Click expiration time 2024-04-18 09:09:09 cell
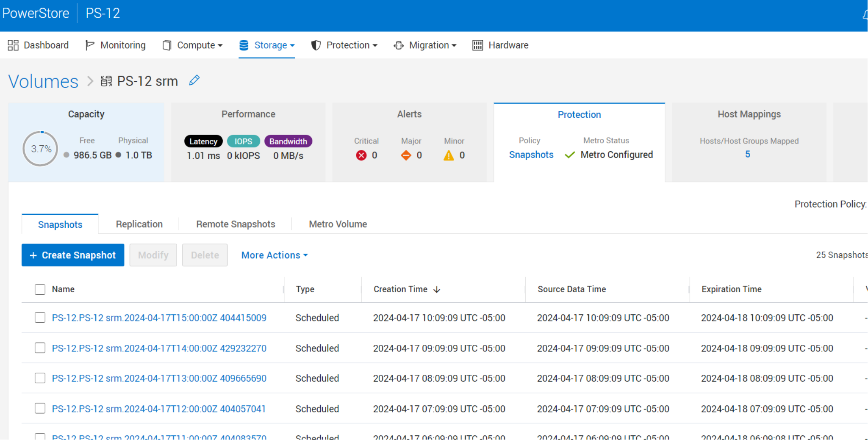This screenshot has width=868, height=440. 767,348
